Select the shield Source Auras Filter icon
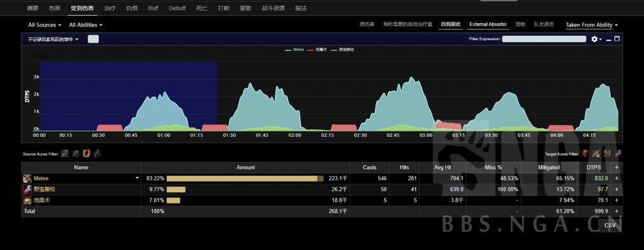Screen dimensions: 644x250 click(x=86, y=153)
